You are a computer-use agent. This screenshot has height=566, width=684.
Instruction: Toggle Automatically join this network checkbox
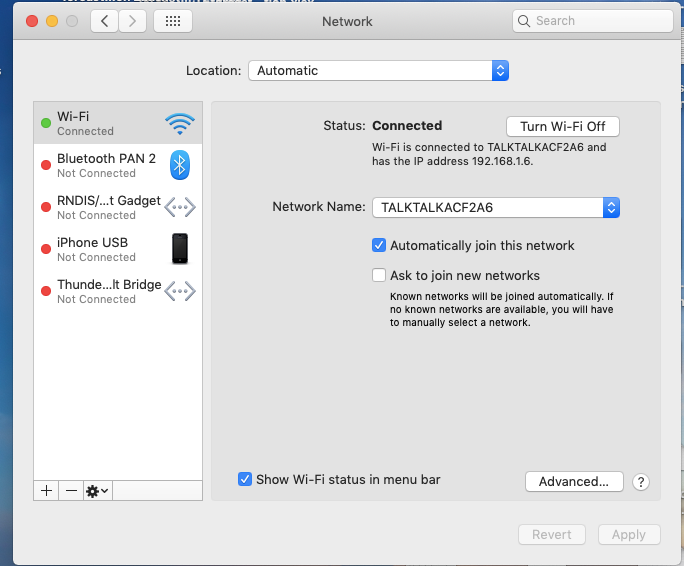tap(379, 245)
